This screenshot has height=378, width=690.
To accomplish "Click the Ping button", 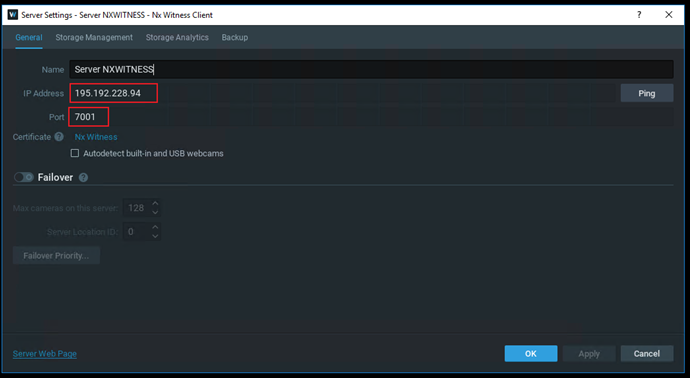I will (x=647, y=93).
